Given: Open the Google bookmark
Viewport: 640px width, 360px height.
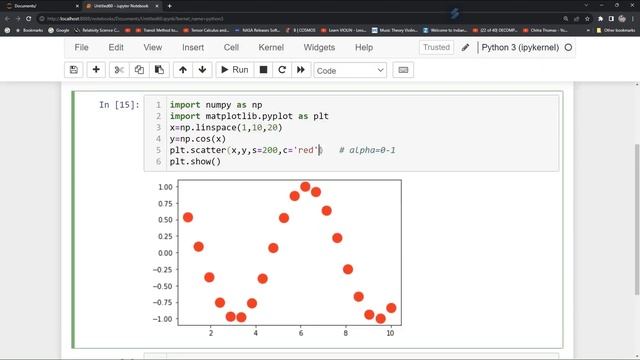Looking at the screenshot, I should tap(59, 30).
